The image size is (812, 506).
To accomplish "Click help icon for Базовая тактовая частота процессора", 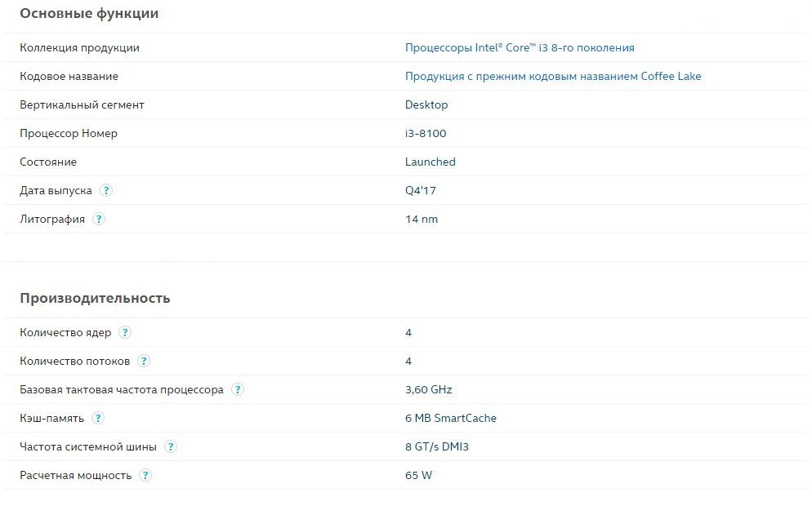I will tap(238, 389).
